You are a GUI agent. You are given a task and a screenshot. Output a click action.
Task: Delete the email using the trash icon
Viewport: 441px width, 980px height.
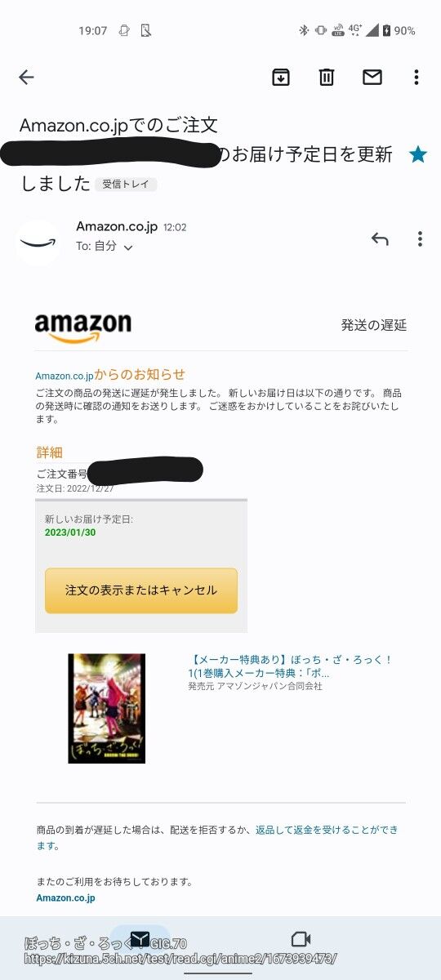327,78
